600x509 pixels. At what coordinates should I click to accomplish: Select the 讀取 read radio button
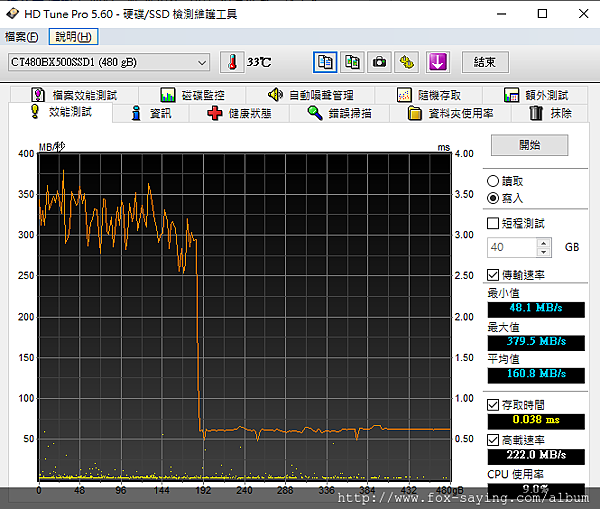[493, 181]
